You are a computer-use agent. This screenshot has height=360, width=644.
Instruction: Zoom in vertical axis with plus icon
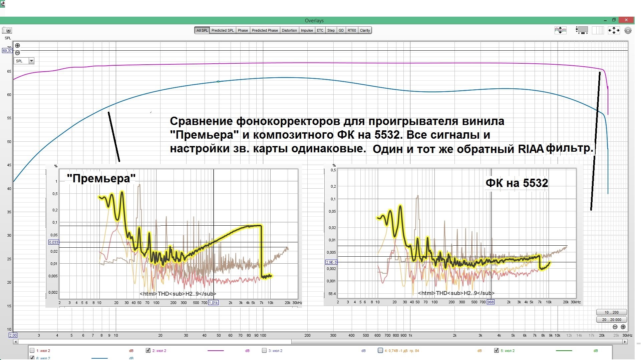(x=17, y=46)
